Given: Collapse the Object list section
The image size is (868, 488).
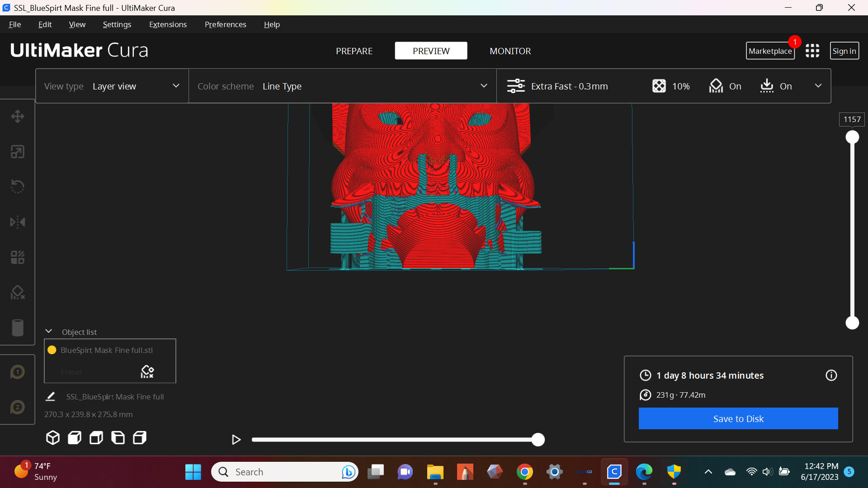Looking at the screenshot, I should click(x=48, y=331).
